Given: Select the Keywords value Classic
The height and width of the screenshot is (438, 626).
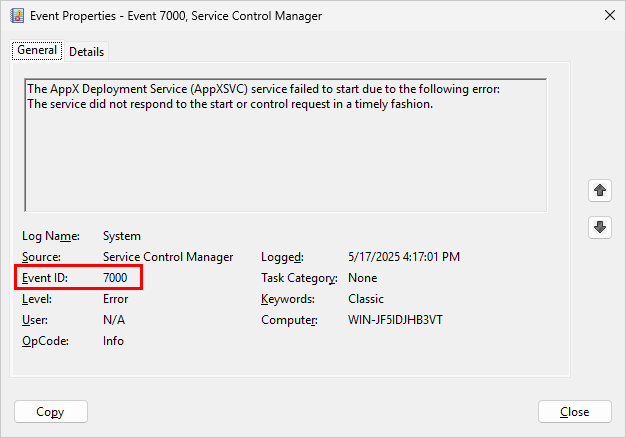Looking at the screenshot, I should [x=365, y=299].
